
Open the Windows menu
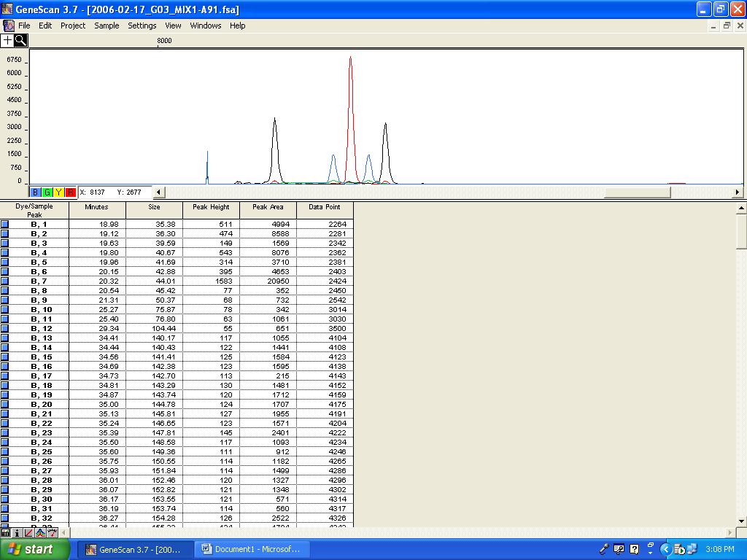[205, 26]
